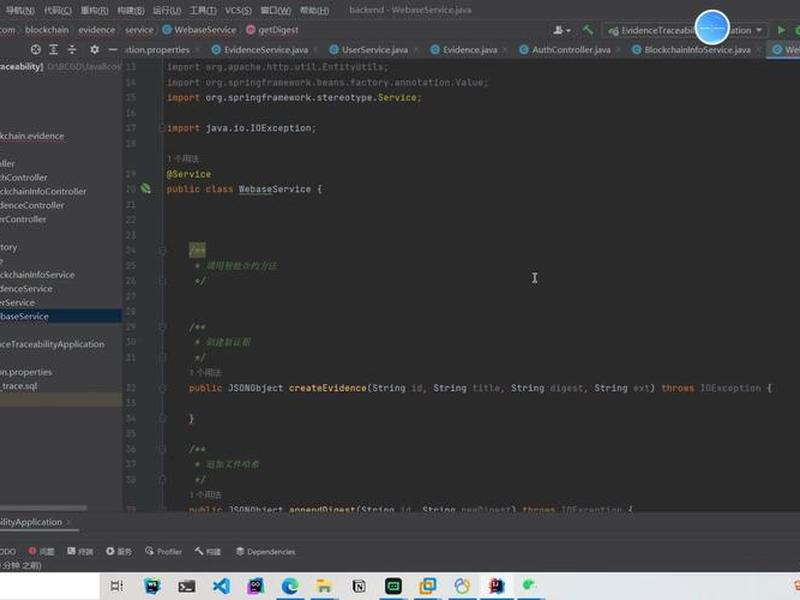Click the getDigest breadcrumb

[272, 30]
